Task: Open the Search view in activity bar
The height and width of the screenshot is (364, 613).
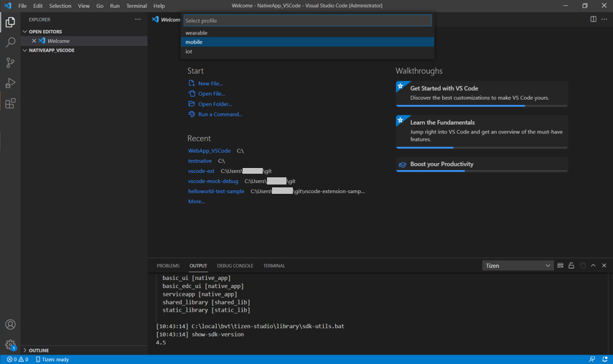Action: pyautogui.click(x=10, y=43)
